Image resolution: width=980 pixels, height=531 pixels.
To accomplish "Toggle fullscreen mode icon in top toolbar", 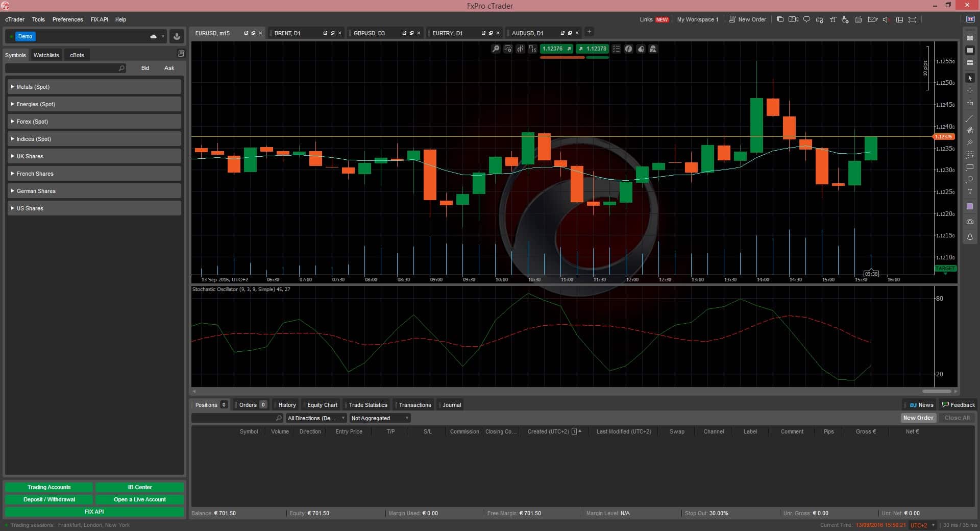I will click(x=912, y=19).
